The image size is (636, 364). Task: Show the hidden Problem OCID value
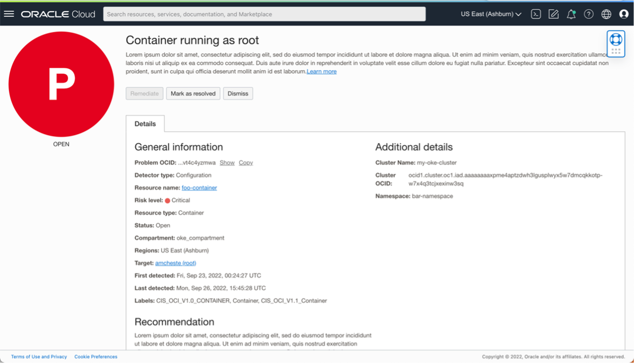point(227,163)
